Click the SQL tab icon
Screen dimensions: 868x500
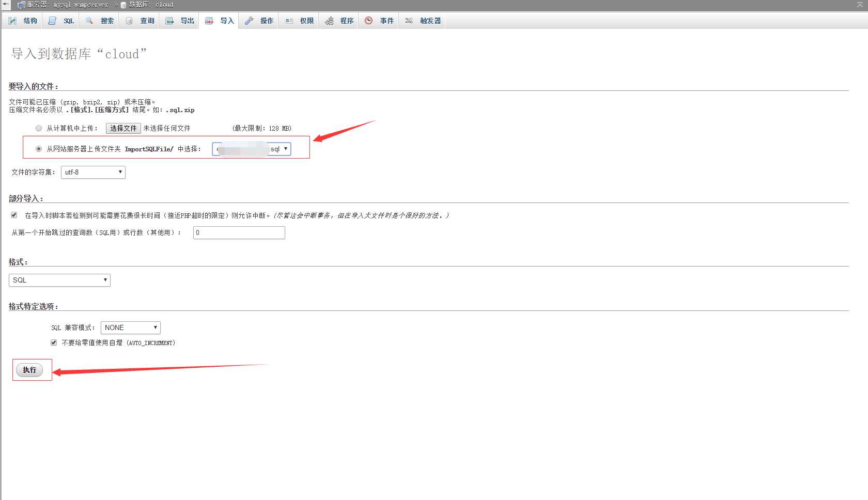point(52,21)
